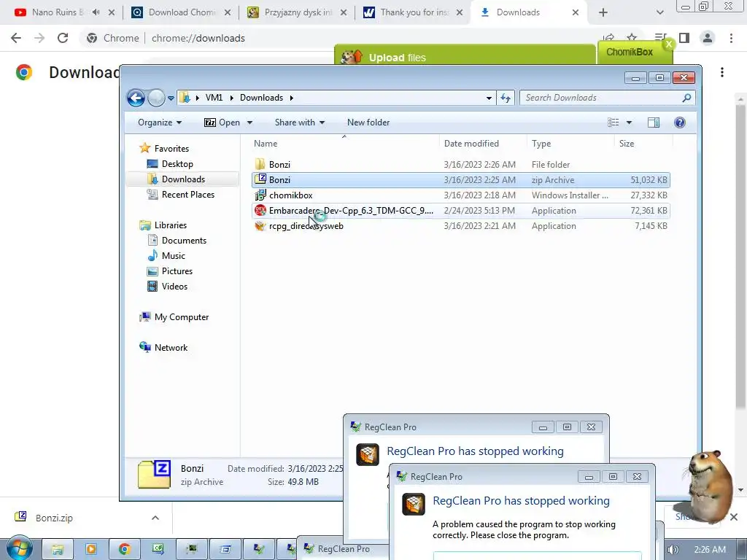The height and width of the screenshot is (560, 747).
Task: Open Downloads page more actions menu
Action: [722, 72]
